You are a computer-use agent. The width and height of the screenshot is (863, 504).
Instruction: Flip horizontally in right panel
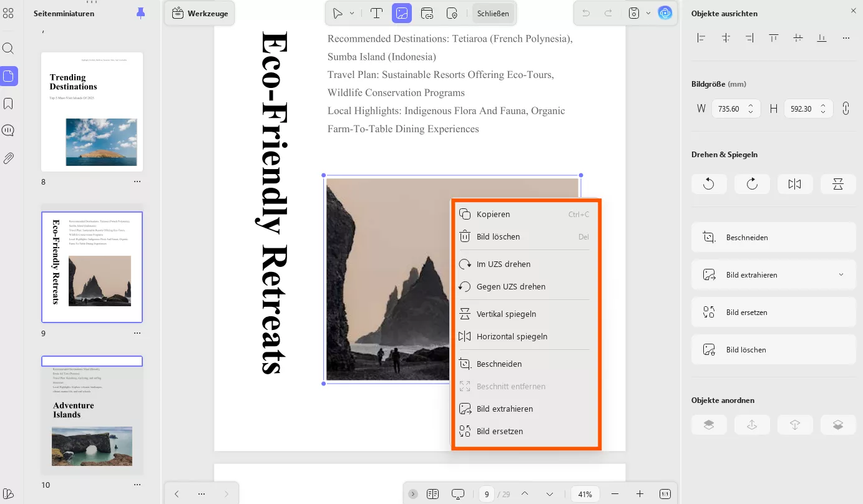[x=794, y=184]
